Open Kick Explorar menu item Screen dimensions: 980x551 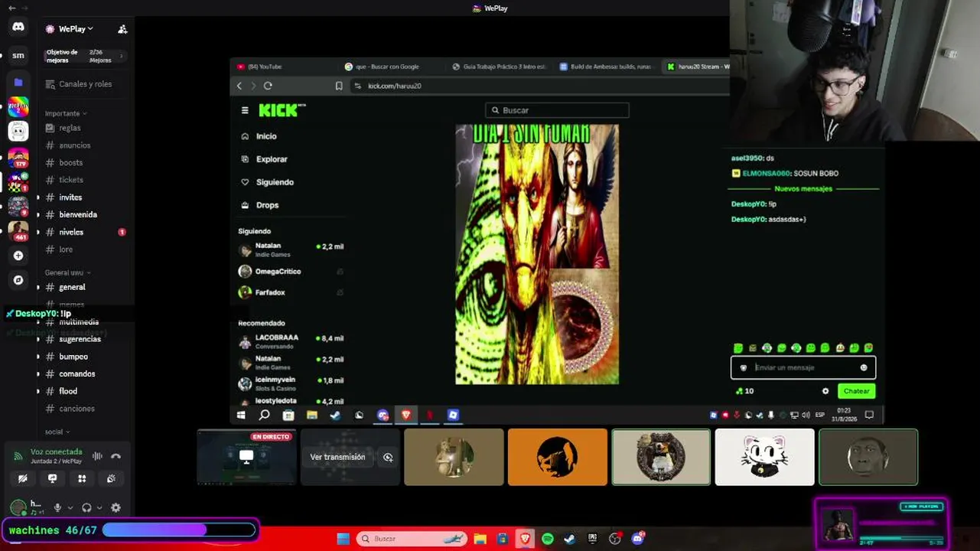[265, 159]
